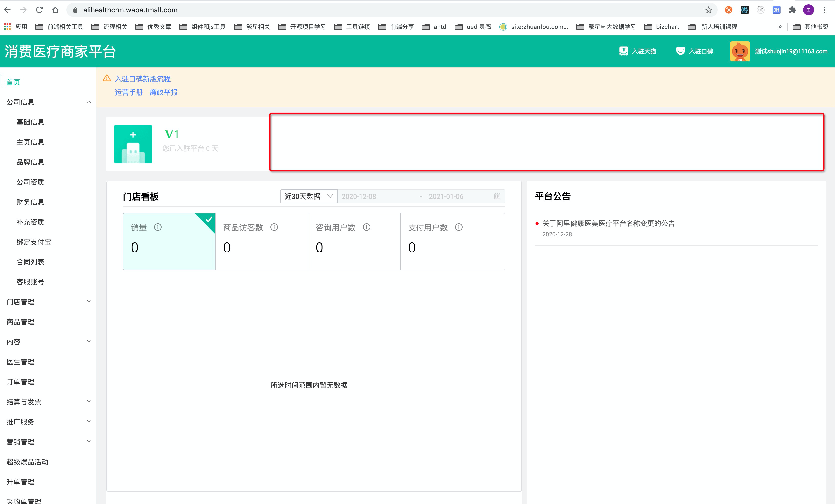Open the calendar icon in date range
Viewport: 835px width, 504px height.
point(497,196)
